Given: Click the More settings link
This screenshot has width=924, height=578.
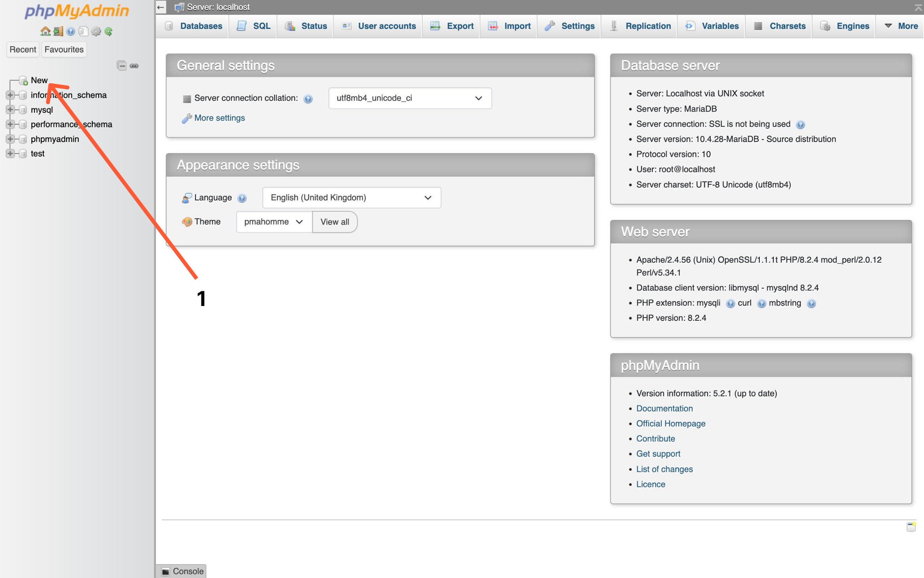Looking at the screenshot, I should coord(219,118).
